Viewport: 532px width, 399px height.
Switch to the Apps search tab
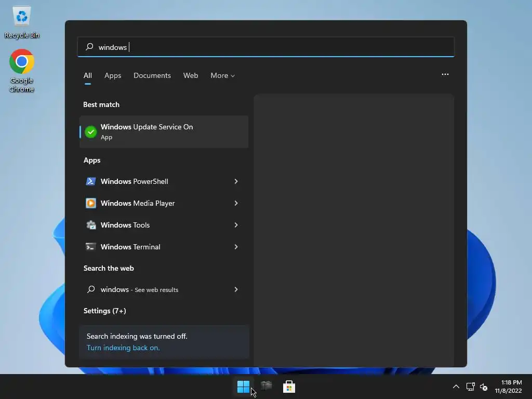pyautogui.click(x=113, y=76)
